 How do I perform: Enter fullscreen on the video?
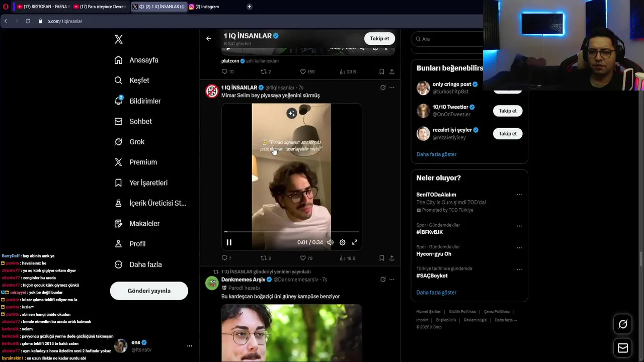tap(355, 242)
